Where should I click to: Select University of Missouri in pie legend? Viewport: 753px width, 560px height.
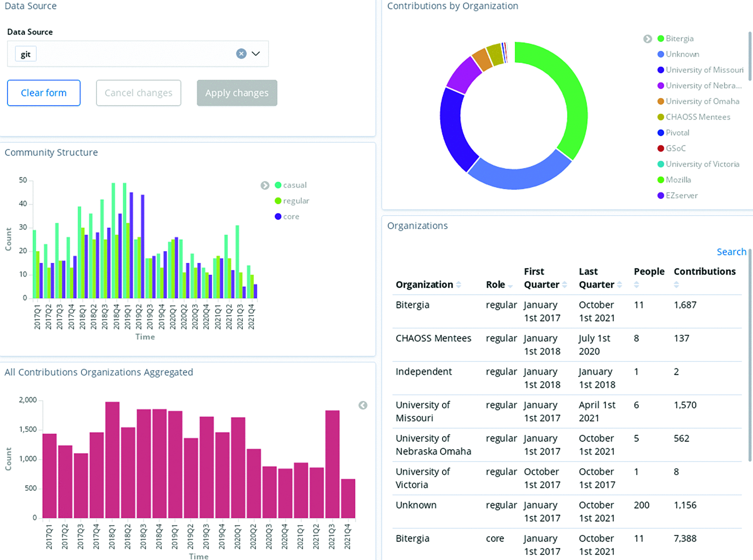(x=700, y=70)
